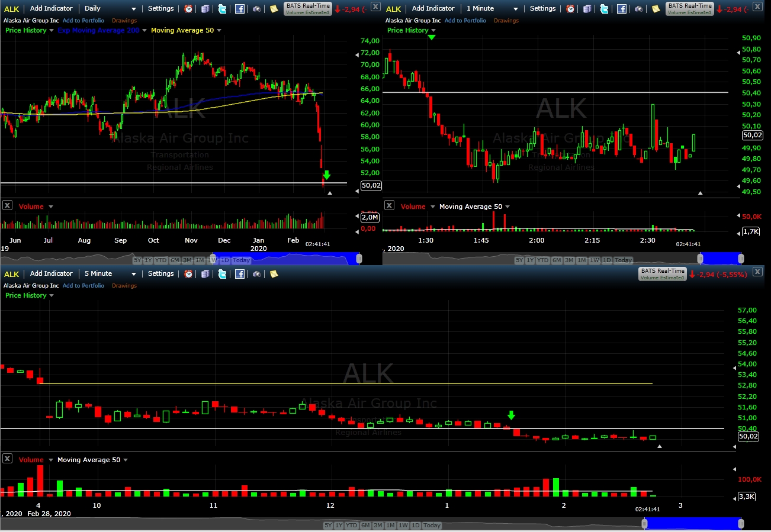Open the yellow sticky note on Daily chart
Viewport: 771px width, 532px height.
[x=274, y=9]
